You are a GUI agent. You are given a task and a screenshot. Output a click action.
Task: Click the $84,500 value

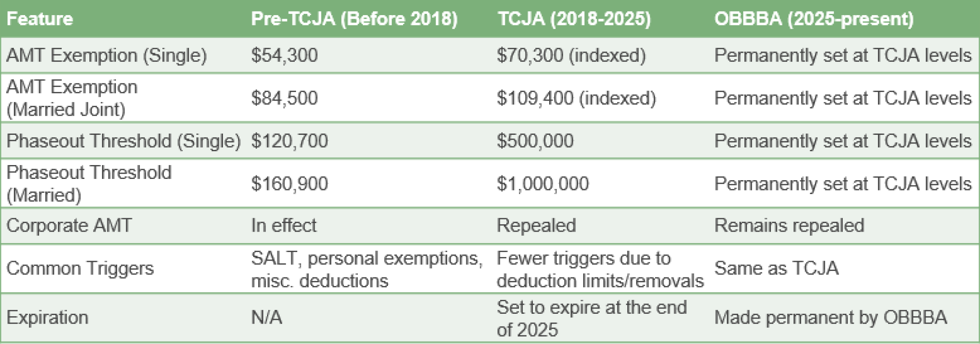(284, 98)
